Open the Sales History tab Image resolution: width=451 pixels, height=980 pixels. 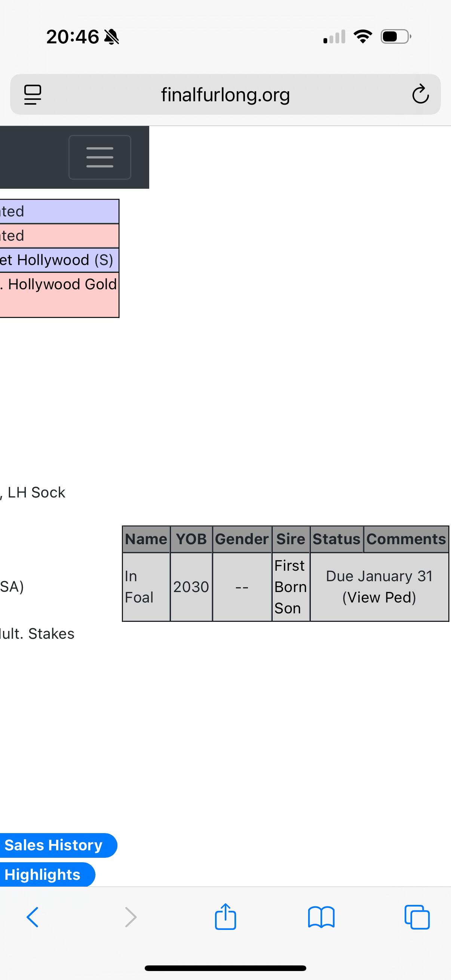point(53,845)
